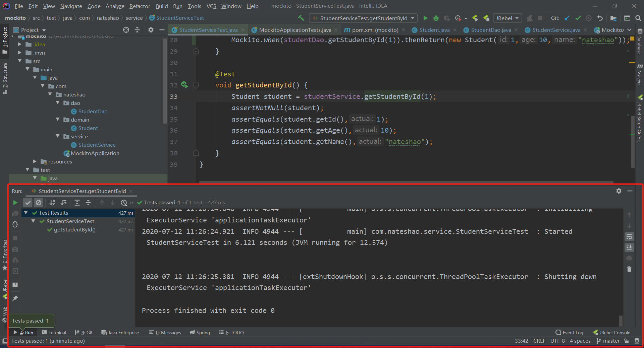This screenshot has height=348, width=644.
Task: Collapse all test results
Action: [x=88, y=203]
